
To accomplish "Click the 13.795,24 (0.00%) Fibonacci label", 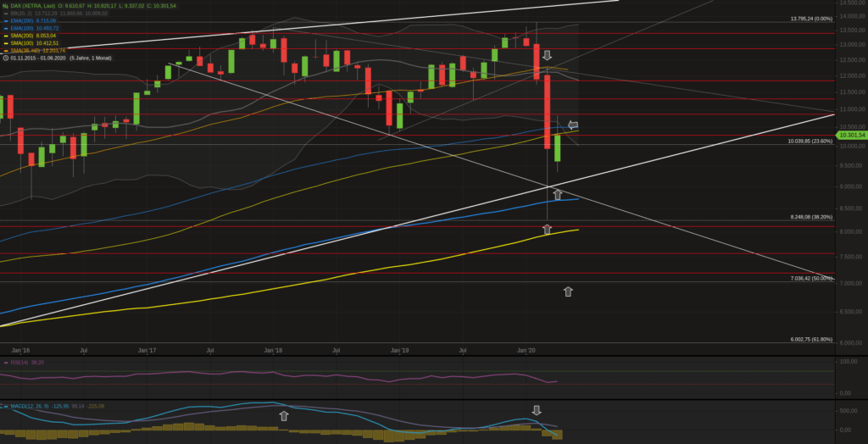I will click(811, 19).
